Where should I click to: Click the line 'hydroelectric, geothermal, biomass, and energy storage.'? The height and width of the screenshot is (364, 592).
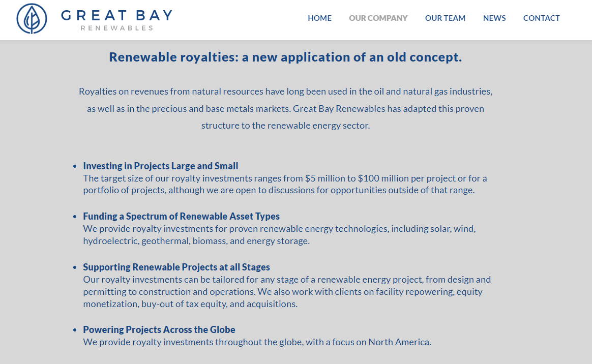[196, 241]
